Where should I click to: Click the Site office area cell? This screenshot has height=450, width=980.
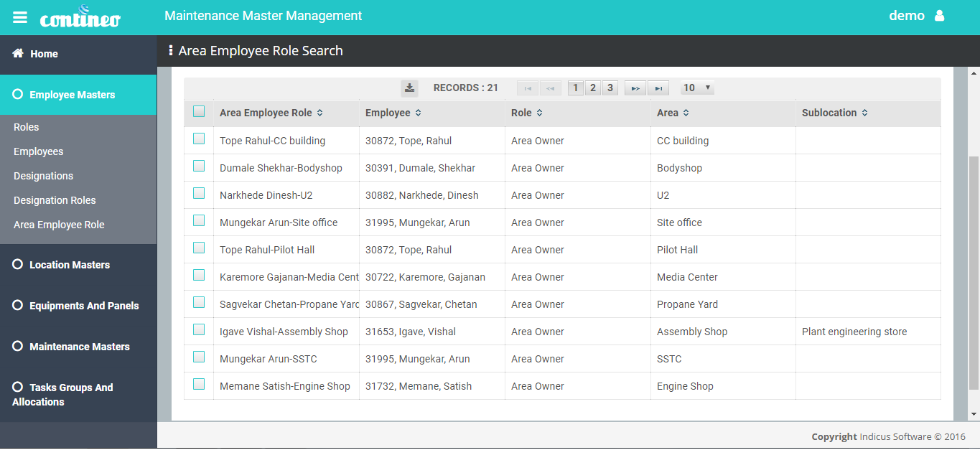(723, 222)
